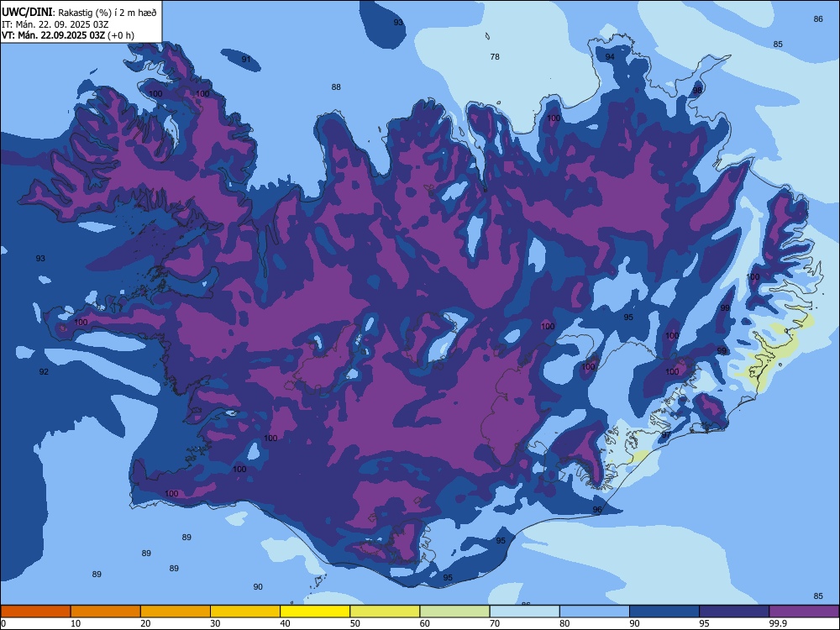The image size is (840, 630).
Task: Click the '98' value in the northeast
Action: click(x=697, y=91)
